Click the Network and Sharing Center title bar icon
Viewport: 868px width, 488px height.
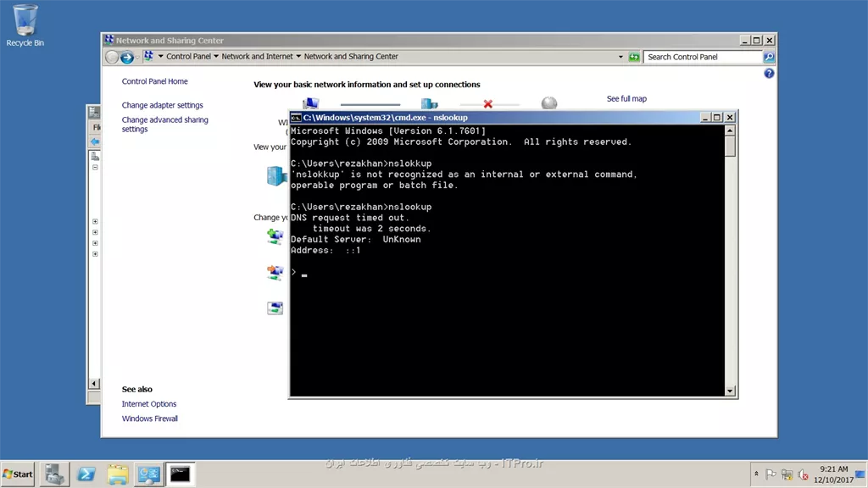coord(109,40)
